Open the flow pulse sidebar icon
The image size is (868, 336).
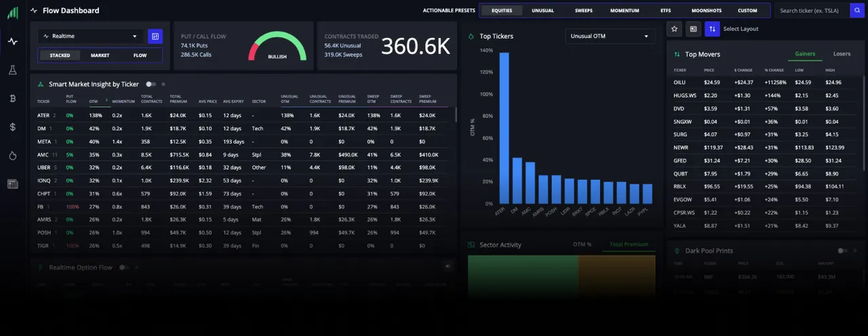pyautogui.click(x=12, y=41)
